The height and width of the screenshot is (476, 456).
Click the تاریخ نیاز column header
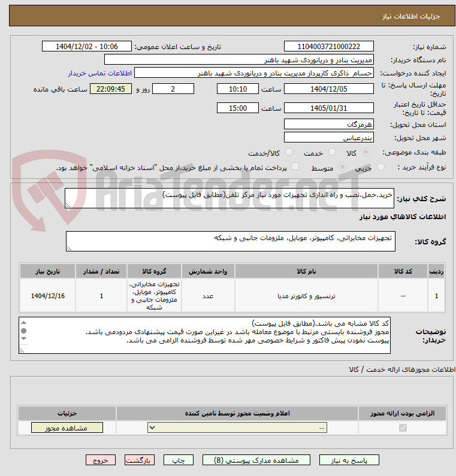(x=48, y=271)
